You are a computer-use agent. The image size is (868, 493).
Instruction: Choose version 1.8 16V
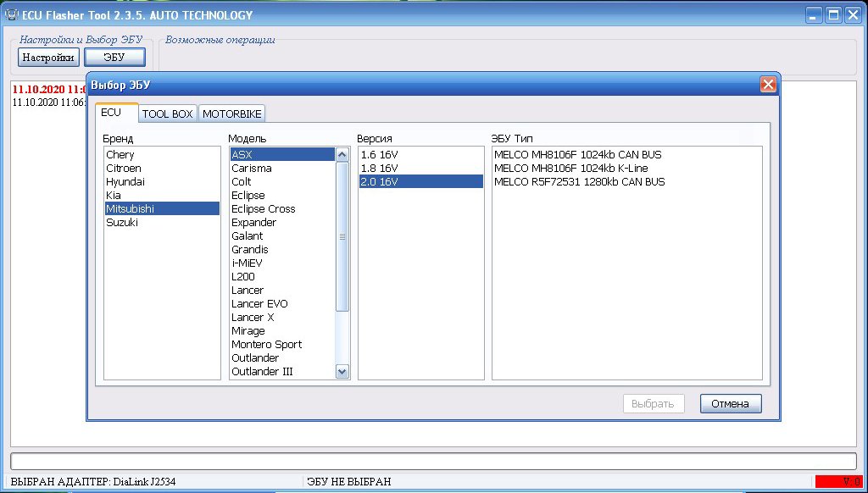(420, 169)
